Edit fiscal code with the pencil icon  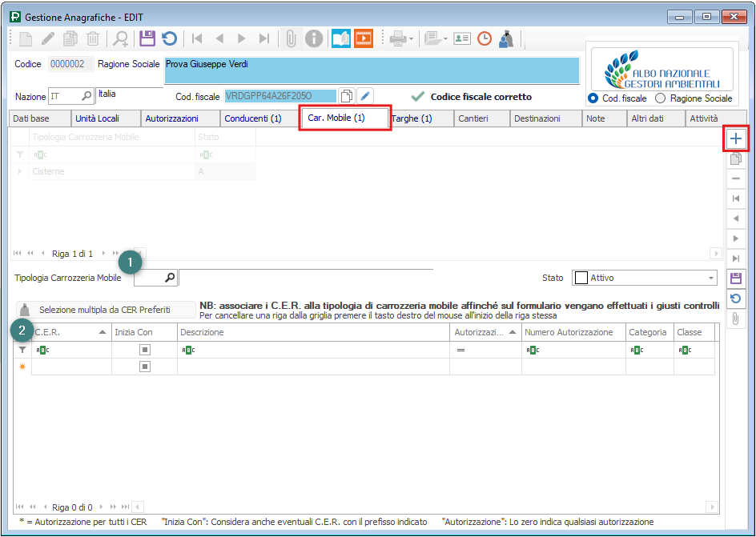365,96
